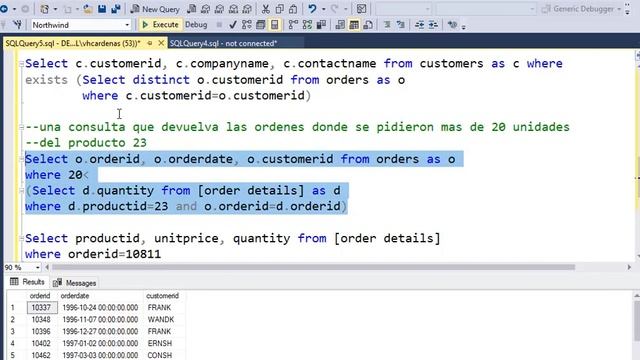Switch output to Results to Text
Image resolution: width=640 pixels, height=360 pixels.
[340, 25]
